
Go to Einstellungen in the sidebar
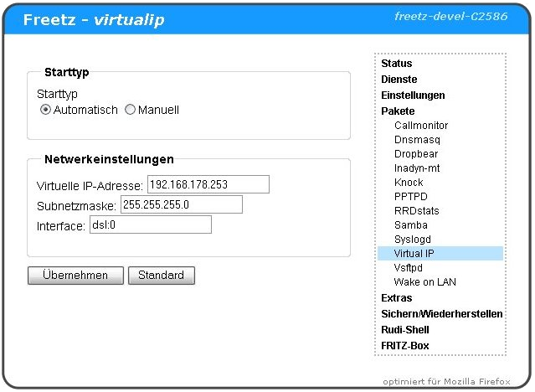pyautogui.click(x=413, y=95)
